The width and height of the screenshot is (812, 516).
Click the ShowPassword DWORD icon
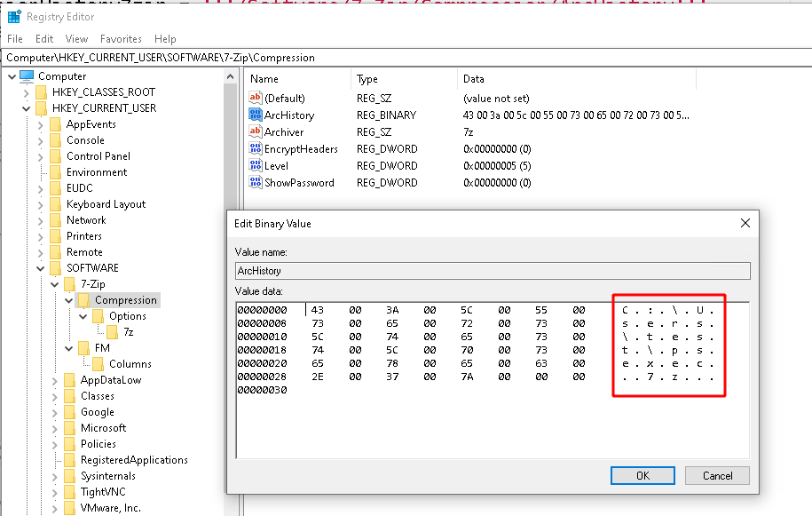pos(257,182)
